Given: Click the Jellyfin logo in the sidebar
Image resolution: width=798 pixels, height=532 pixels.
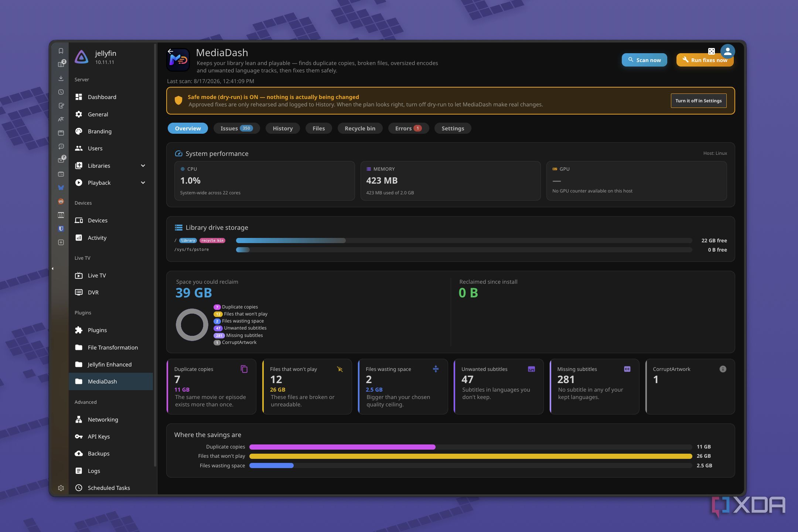Looking at the screenshot, I should pyautogui.click(x=81, y=57).
